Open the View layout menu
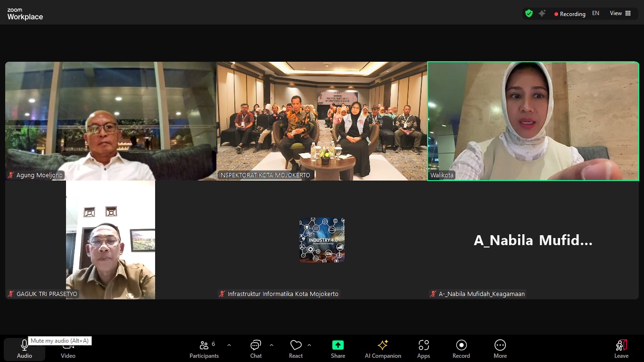This screenshot has height=362, width=644. (620, 14)
